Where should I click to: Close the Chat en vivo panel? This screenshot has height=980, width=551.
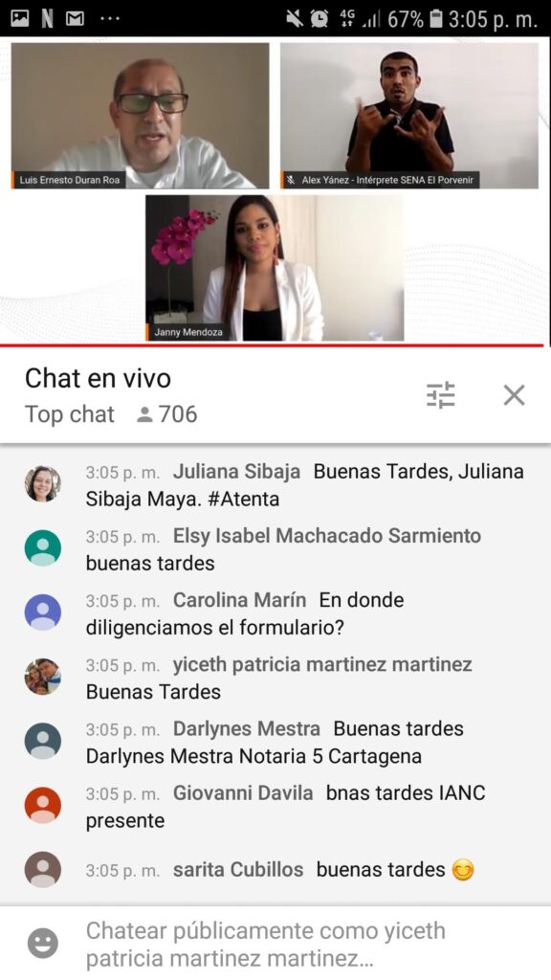point(514,395)
